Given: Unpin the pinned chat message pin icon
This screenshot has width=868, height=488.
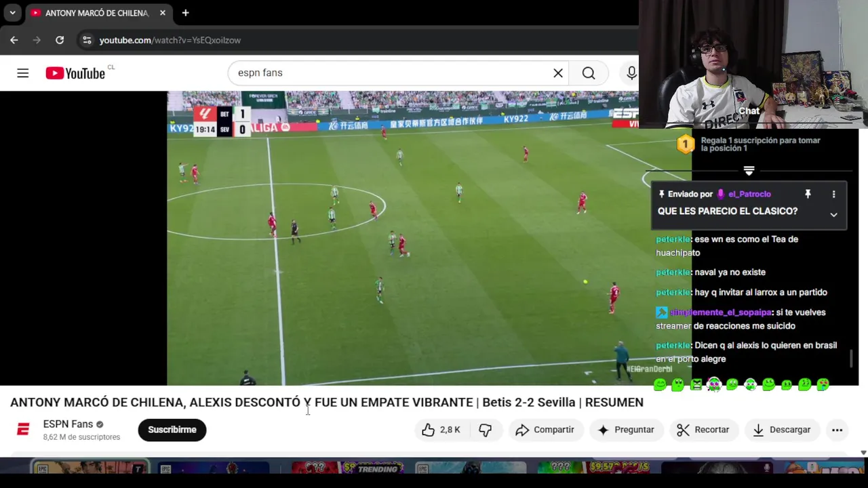Looking at the screenshot, I should tap(808, 195).
